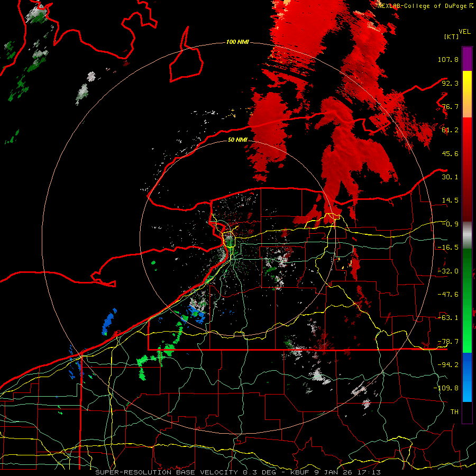Click the gray near-zero segment of color bar

[x=467, y=235]
